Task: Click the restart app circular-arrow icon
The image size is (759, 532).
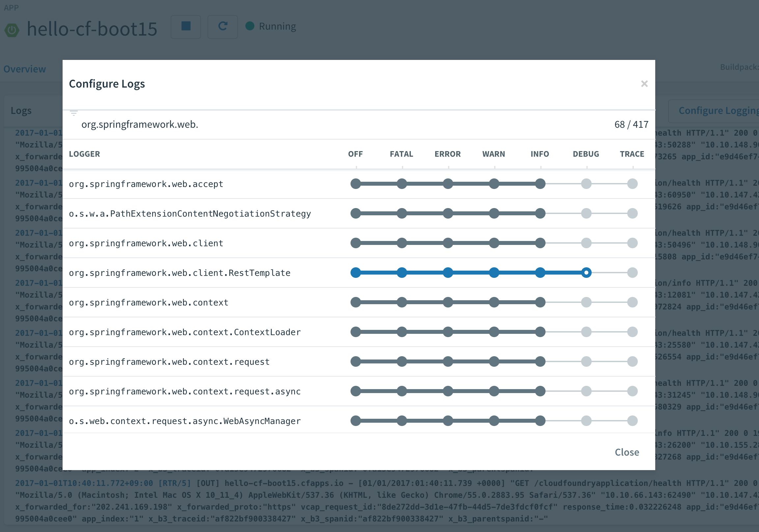Action: tap(222, 26)
